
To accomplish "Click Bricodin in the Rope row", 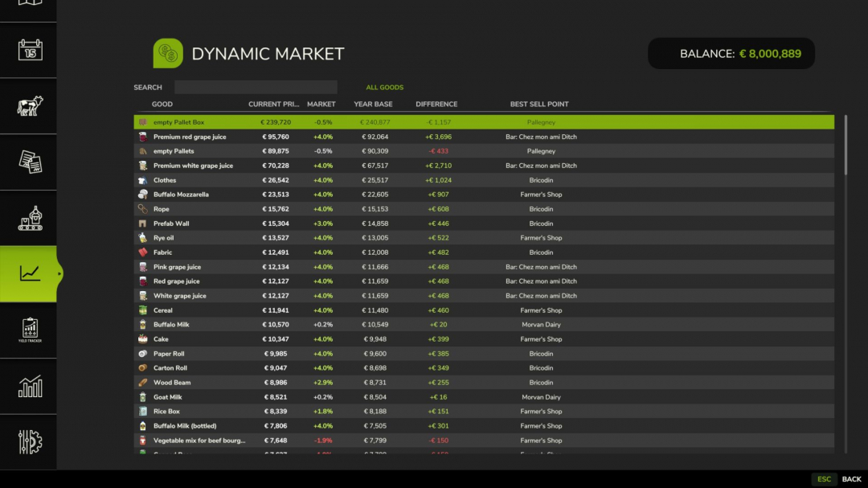I will click(x=541, y=209).
